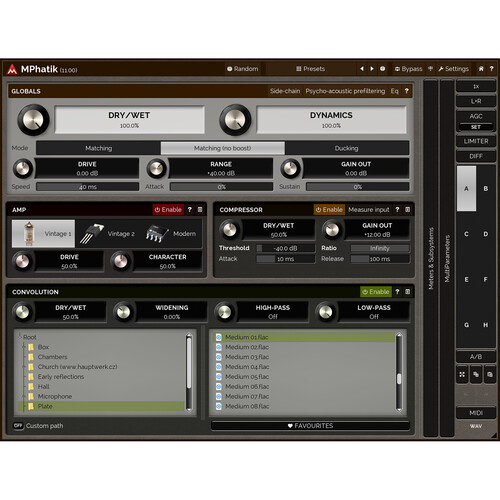Toggle the Custom path OFF switch
The image size is (500, 500).
tap(18, 426)
